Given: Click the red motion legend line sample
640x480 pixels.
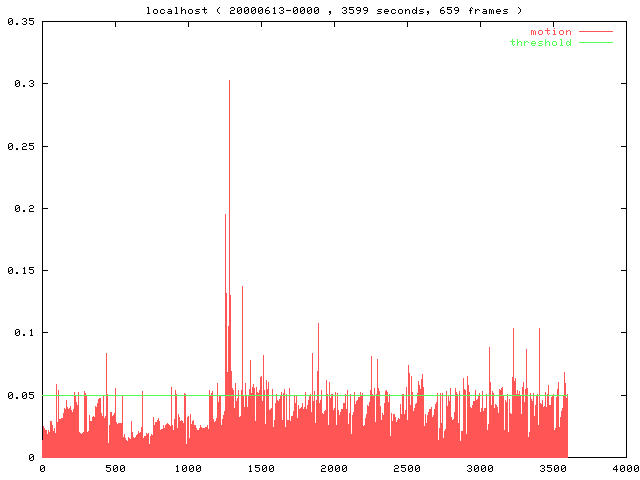Looking at the screenshot, I should click(595, 32).
